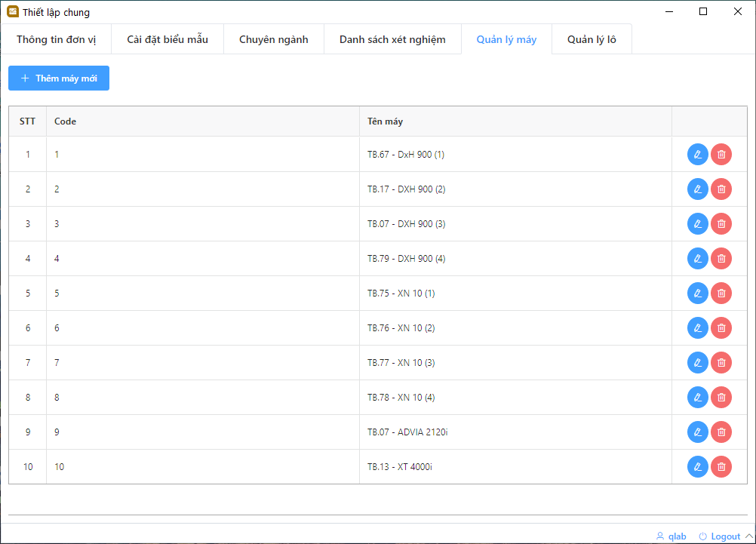
Task: Delete machine TB.78 - XN 10 (4)
Action: (721, 398)
